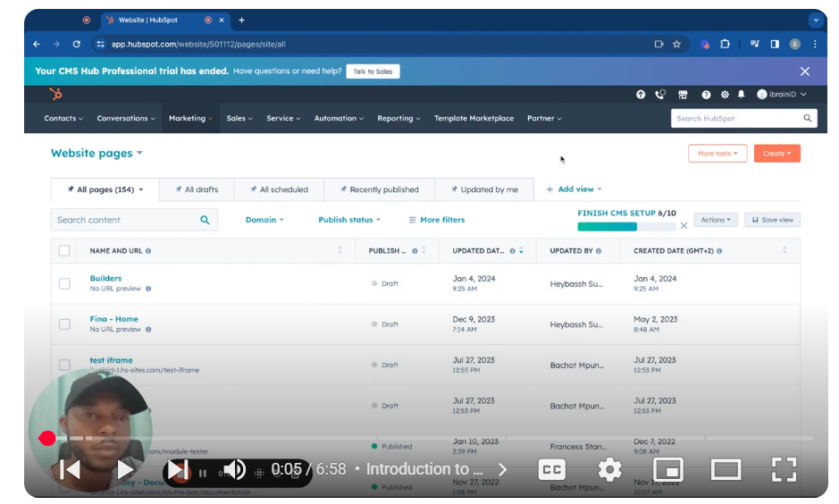Click the Save view button
The width and height of the screenshot is (839, 504).
(x=772, y=220)
